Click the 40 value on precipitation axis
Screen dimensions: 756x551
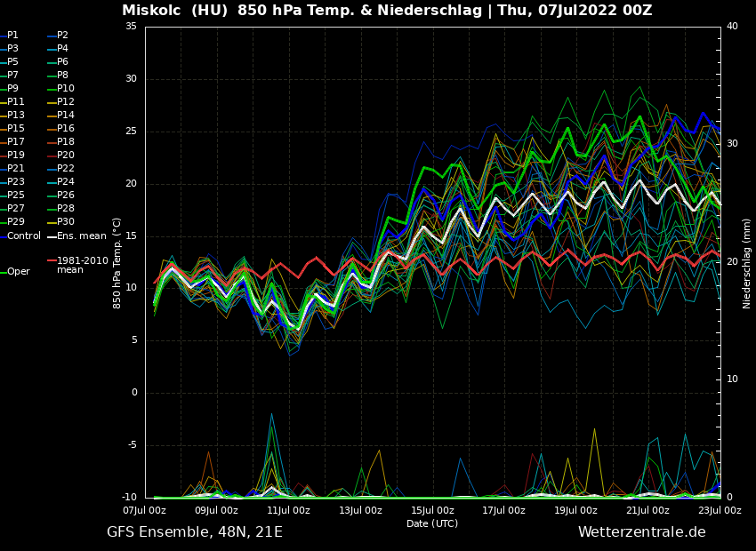(732, 27)
